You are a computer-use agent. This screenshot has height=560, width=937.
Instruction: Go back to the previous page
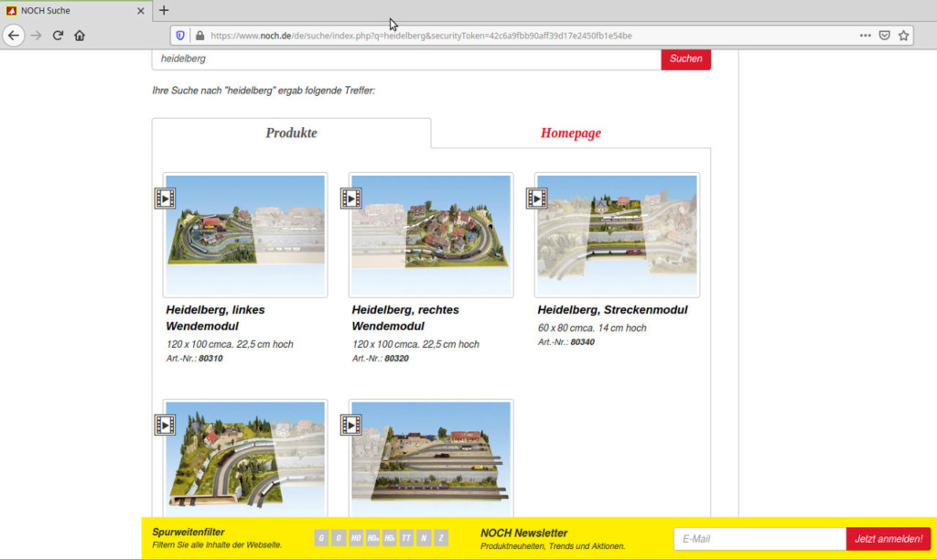click(x=13, y=36)
